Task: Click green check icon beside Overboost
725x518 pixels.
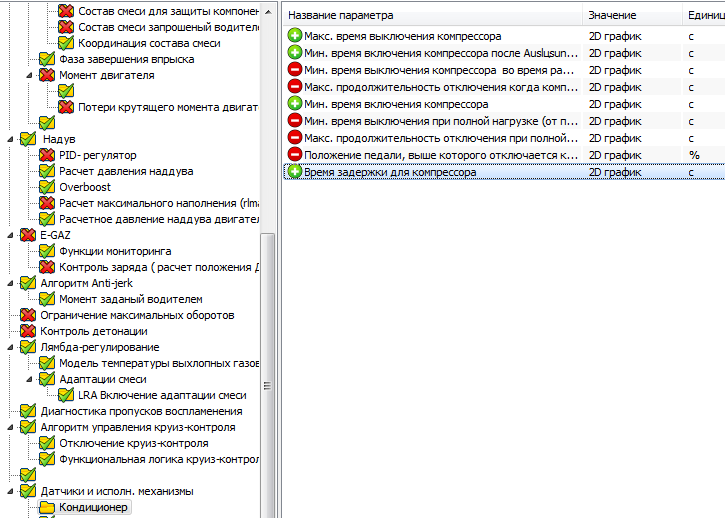Action: pyautogui.click(x=47, y=187)
